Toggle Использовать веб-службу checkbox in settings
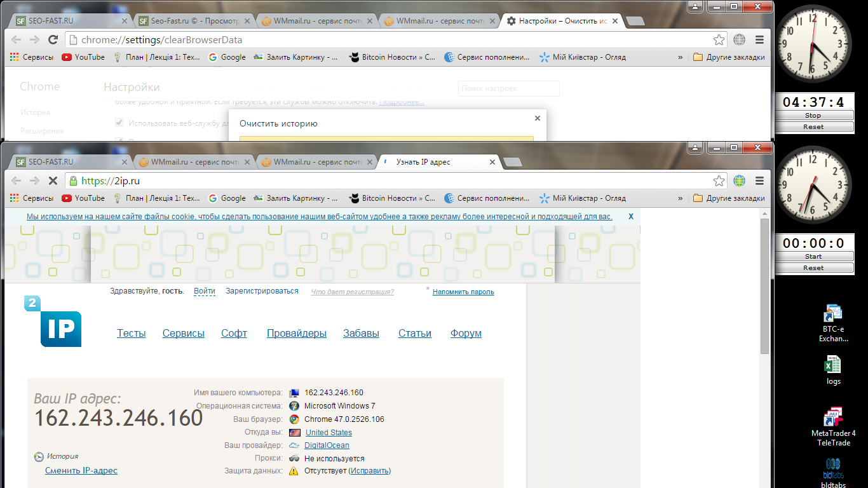The height and width of the screenshot is (488, 868). (119, 123)
